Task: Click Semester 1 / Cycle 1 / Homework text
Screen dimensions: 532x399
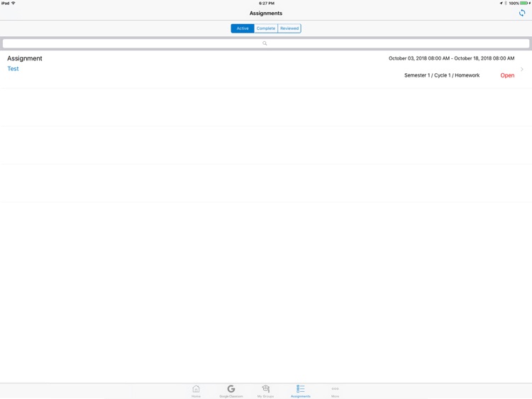Action: pyautogui.click(x=442, y=75)
